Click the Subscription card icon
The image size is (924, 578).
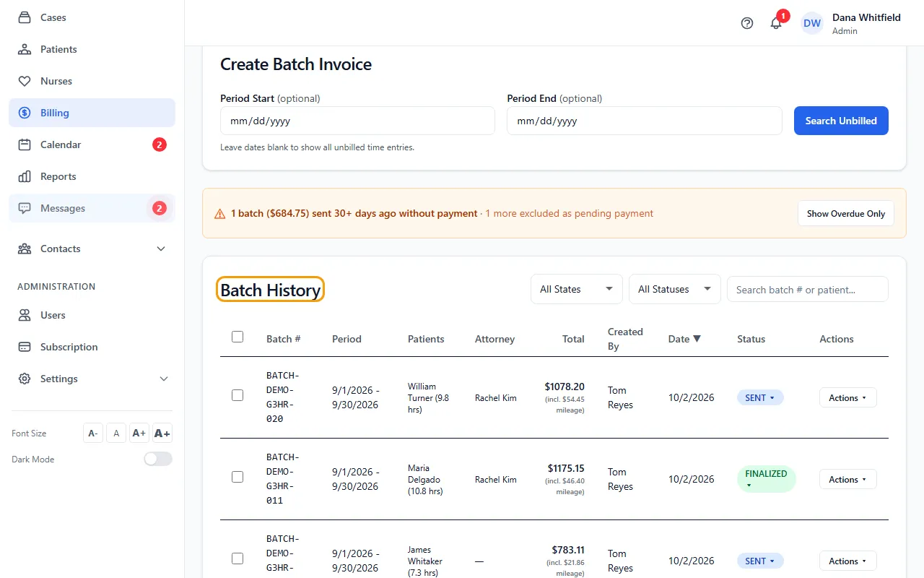[x=25, y=347]
